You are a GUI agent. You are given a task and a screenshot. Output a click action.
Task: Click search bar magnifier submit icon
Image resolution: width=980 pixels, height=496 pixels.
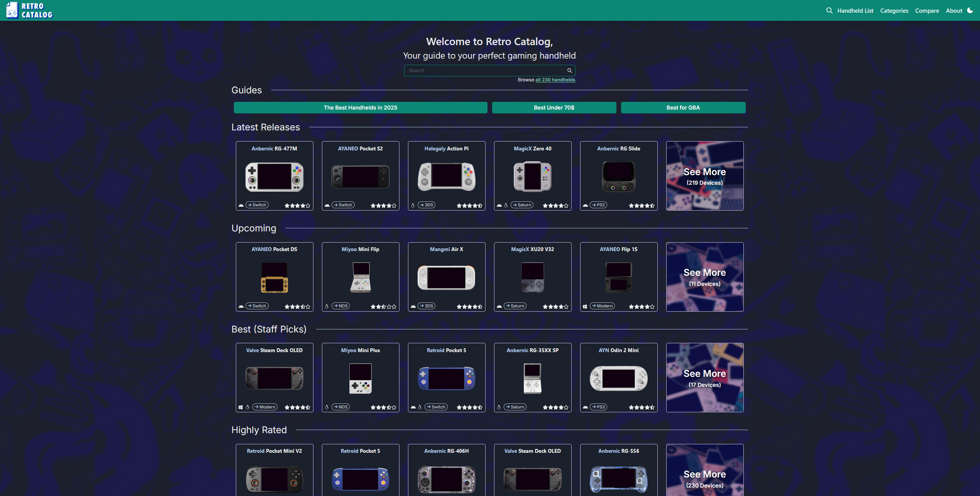click(x=569, y=71)
